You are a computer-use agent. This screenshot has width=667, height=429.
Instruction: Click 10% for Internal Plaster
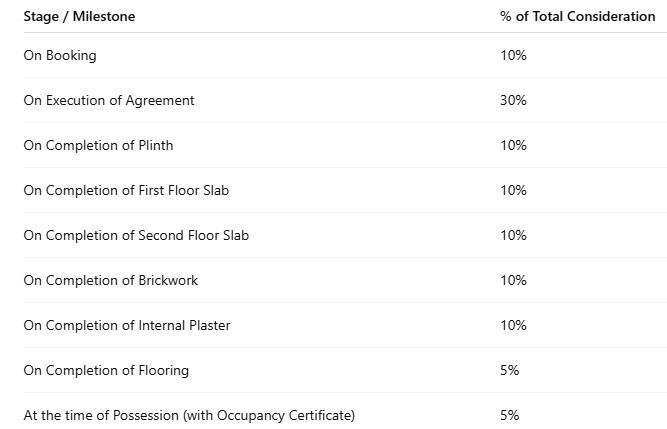513,326
